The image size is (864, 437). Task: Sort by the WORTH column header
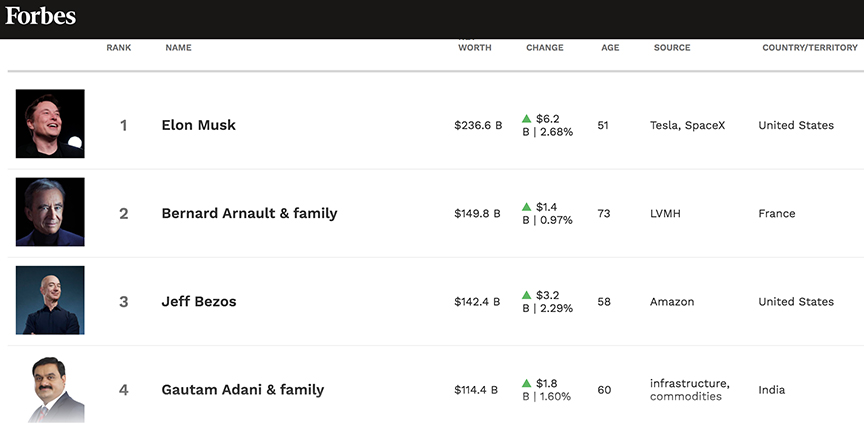(x=474, y=48)
